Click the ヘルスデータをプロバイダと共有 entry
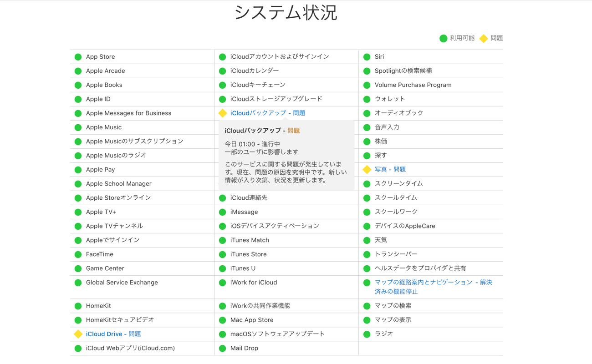Image resolution: width=592 pixels, height=364 pixels. (420, 268)
